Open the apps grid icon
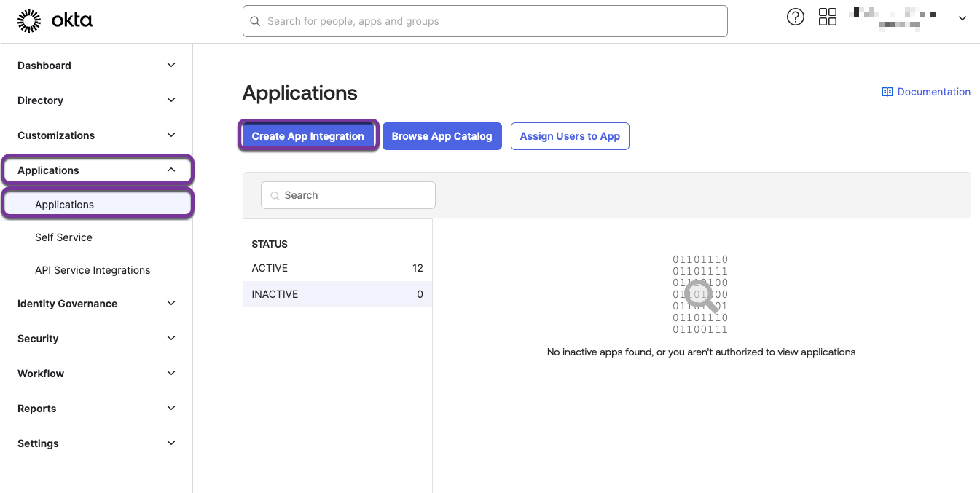980x493 pixels. click(x=828, y=17)
